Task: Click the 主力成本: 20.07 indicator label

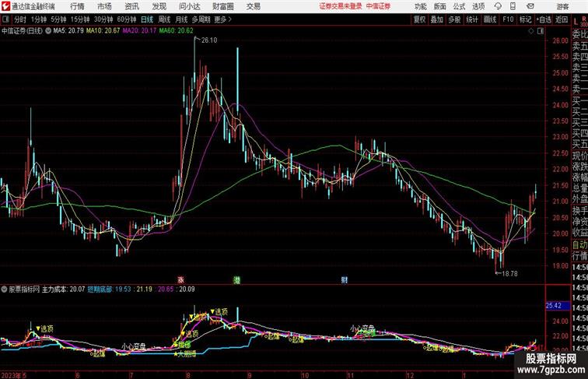Action: [x=63, y=290]
